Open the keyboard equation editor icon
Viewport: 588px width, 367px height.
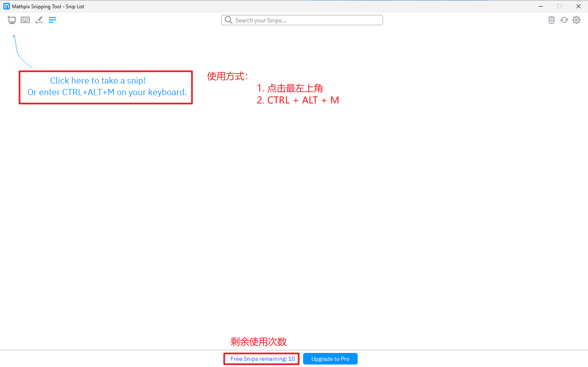pyautogui.click(x=25, y=20)
